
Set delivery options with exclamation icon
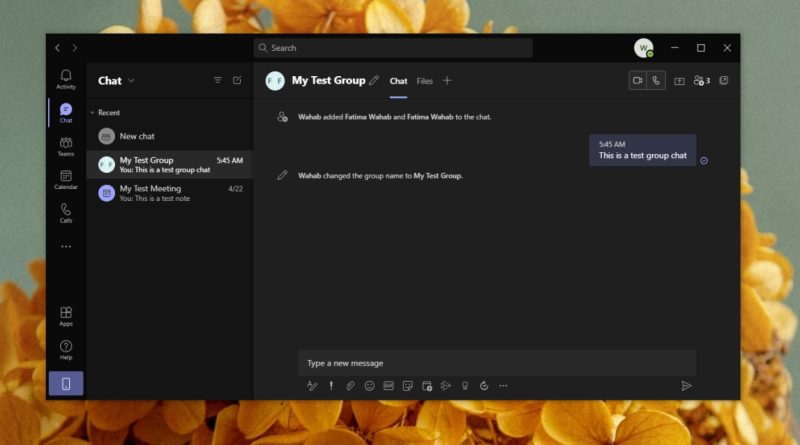(331, 386)
